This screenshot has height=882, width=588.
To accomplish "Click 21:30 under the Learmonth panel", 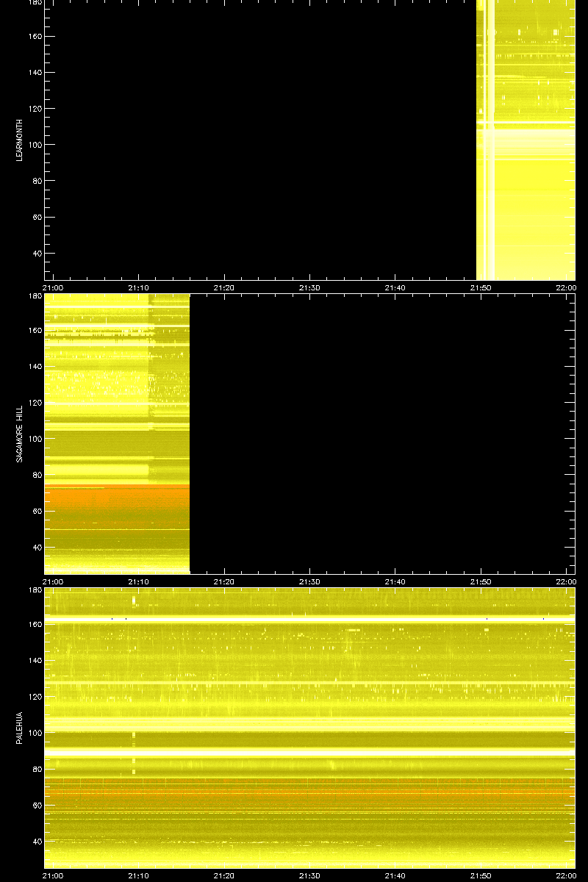I will (x=310, y=288).
